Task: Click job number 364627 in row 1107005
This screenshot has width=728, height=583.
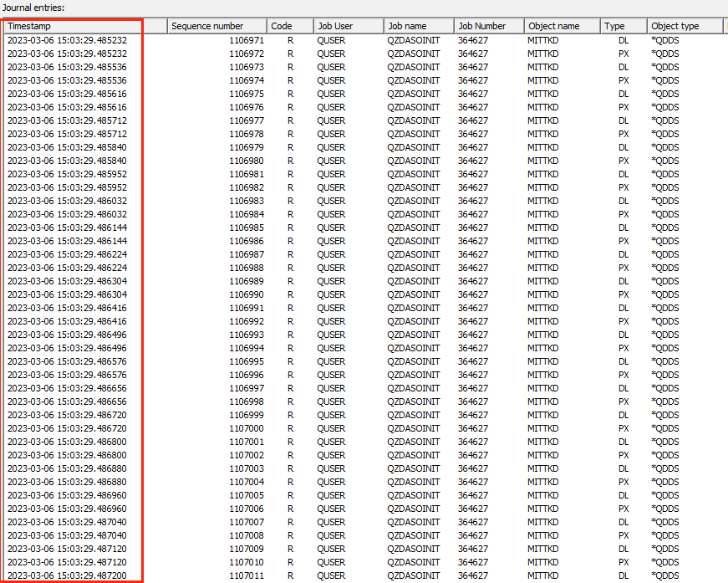Action: (473, 495)
